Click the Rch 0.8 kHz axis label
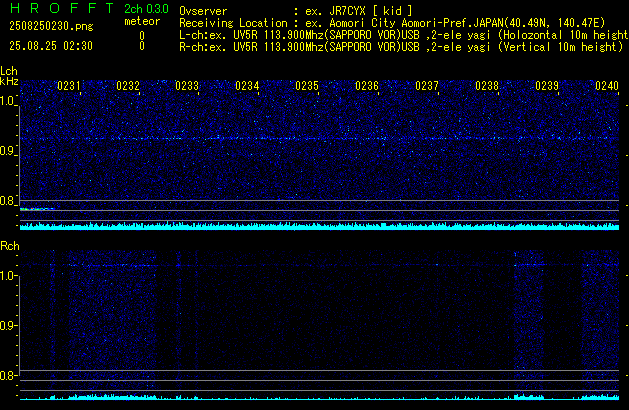Viewport: 629px width, 410px height. 7,375
